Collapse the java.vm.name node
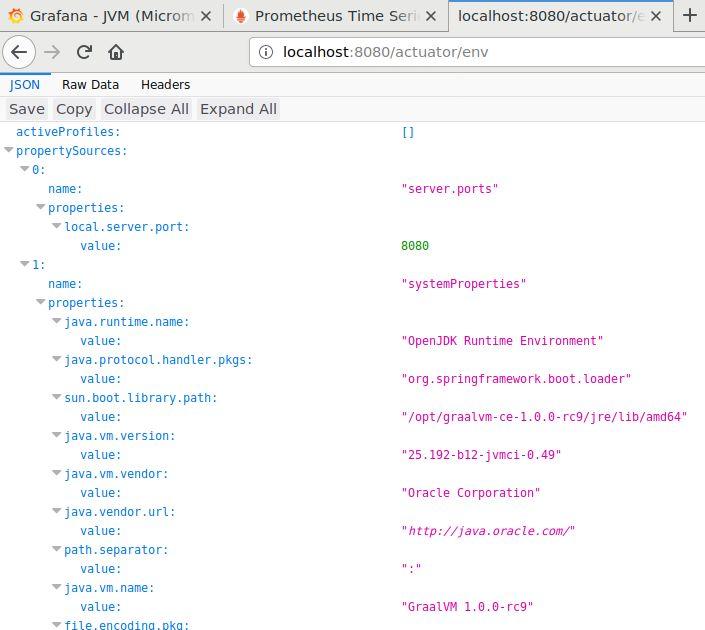This screenshot has height=630, width=705. (x=57, y=587)
